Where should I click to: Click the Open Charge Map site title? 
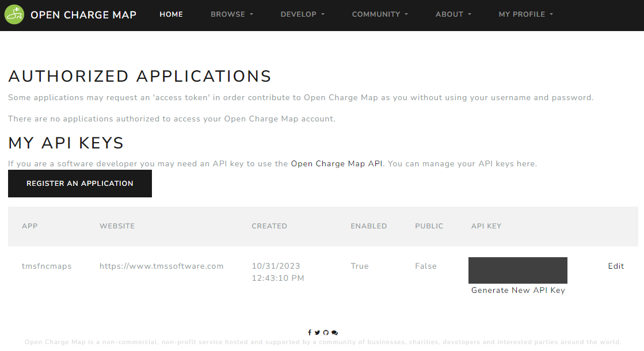(83, 15)
